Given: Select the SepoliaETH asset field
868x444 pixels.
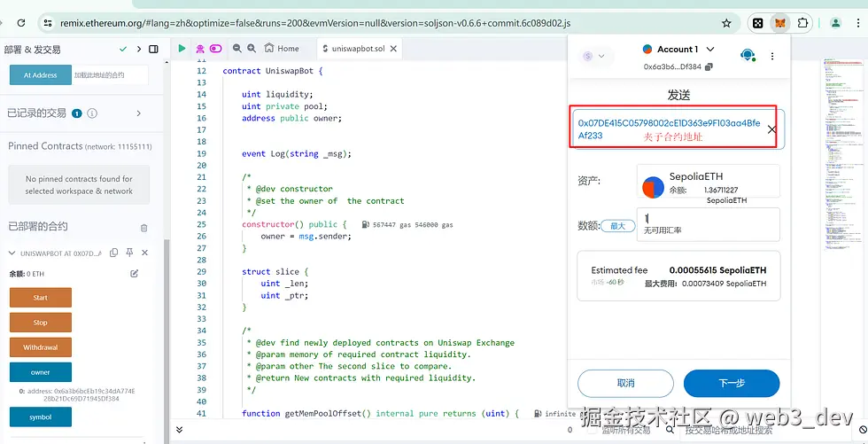Looking at the screenshot, I should pos(708,181).
